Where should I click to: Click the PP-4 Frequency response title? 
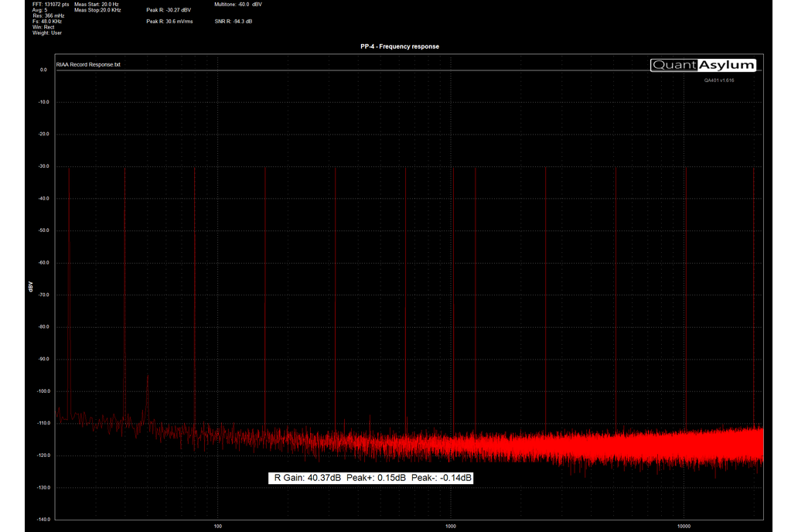coord(399,46)
